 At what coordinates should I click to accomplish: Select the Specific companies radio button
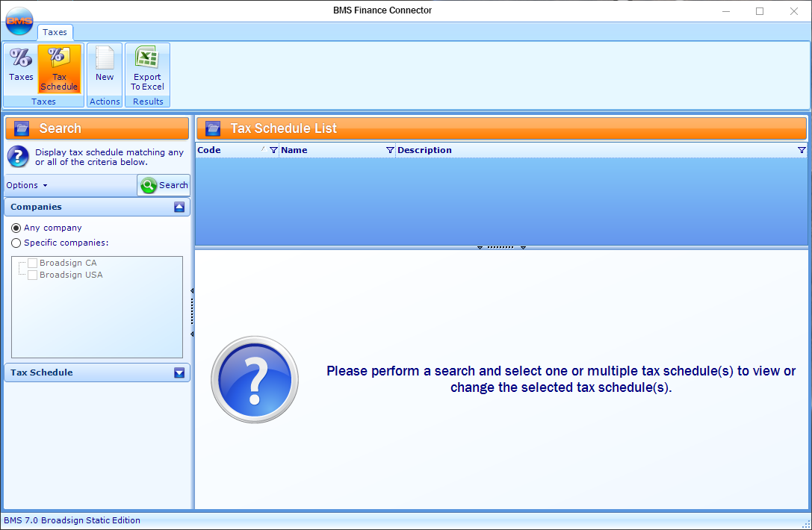(16, 243)
